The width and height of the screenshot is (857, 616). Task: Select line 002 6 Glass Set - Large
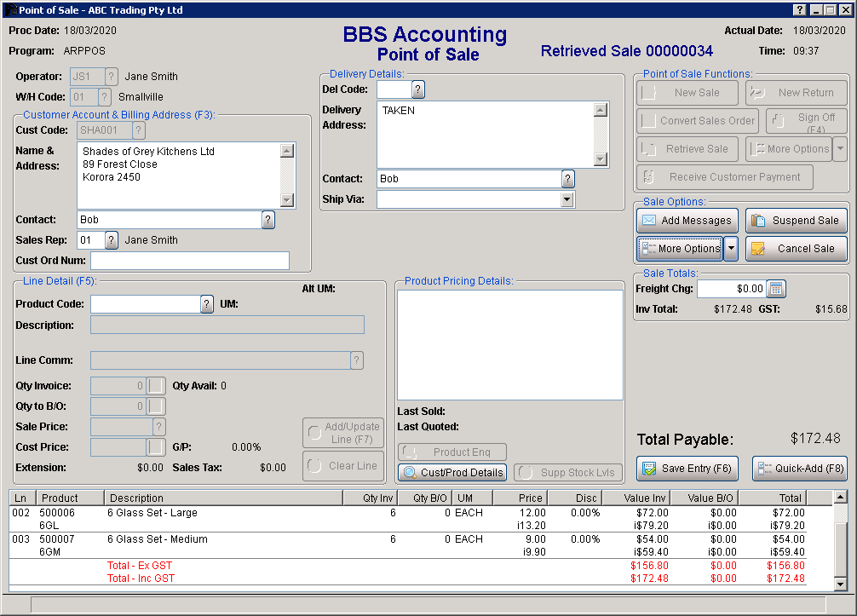152,513
